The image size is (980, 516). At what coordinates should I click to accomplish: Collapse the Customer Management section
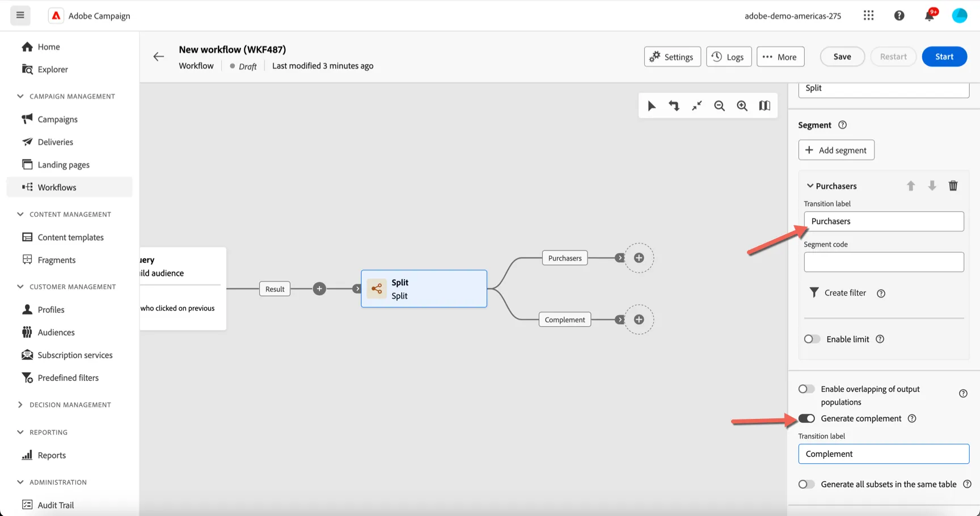pyautogui.click(x=20, y=287)
